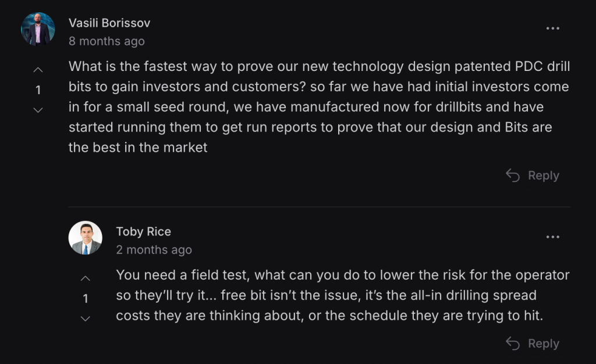This screenshot has width=596, height=364.
Task: Open more options menu on Toby Rice's reply
Action: click(x=552, y=237)
